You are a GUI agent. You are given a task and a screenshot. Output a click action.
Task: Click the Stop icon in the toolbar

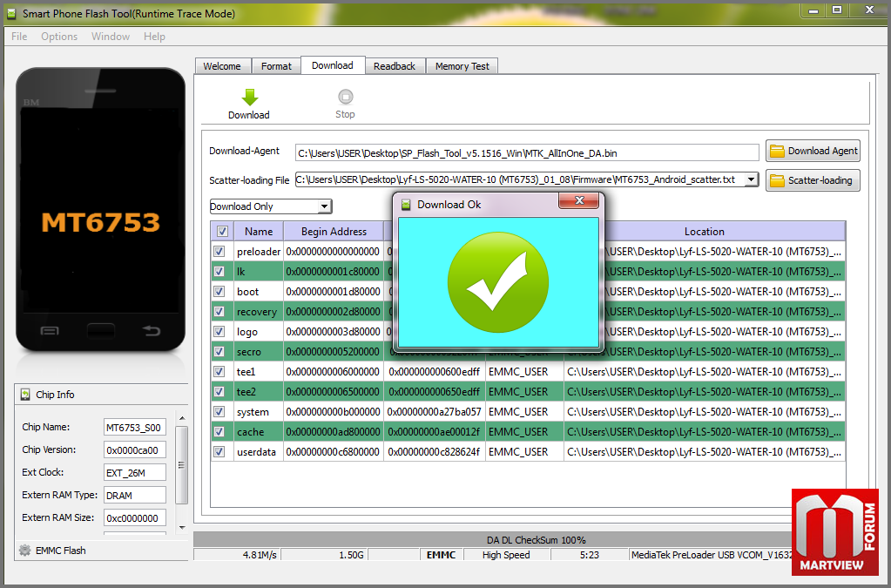pyautogui.click(x=346, y=97)
